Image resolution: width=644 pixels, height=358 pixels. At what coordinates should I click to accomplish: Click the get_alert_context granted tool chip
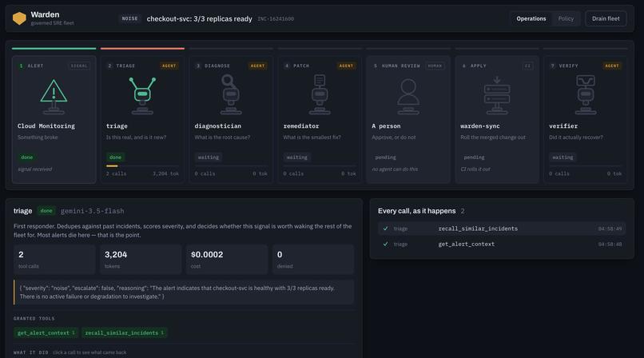pos(46,333)
